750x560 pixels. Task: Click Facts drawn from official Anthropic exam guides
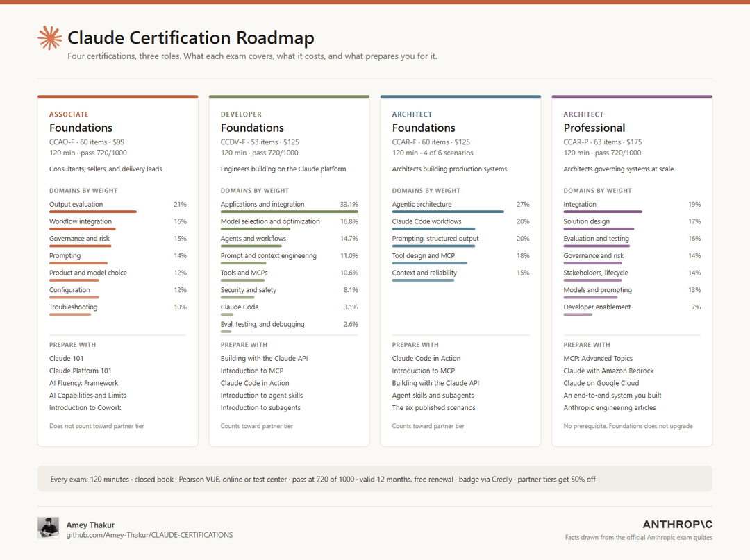tap(639, 538)
